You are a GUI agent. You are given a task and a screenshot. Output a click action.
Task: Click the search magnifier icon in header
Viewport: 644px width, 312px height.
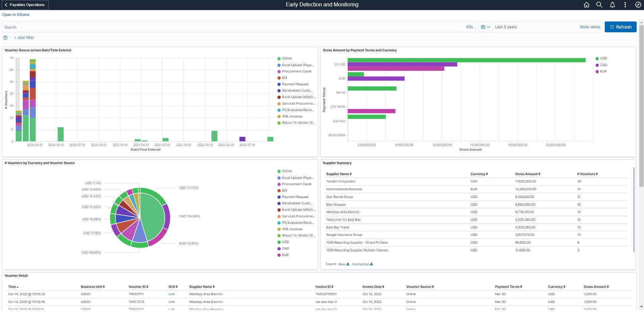tap(599, 5)
